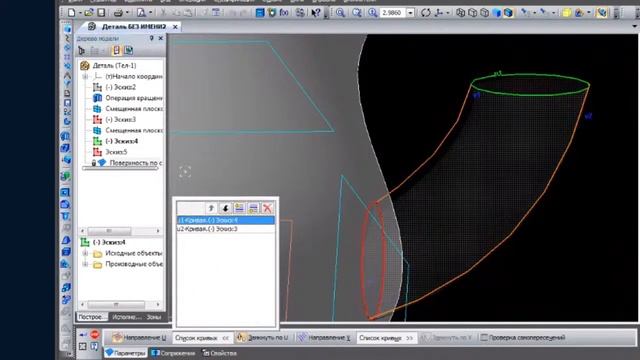Delete curve with red X icon
640x360 pixels.
pos(267,208)
